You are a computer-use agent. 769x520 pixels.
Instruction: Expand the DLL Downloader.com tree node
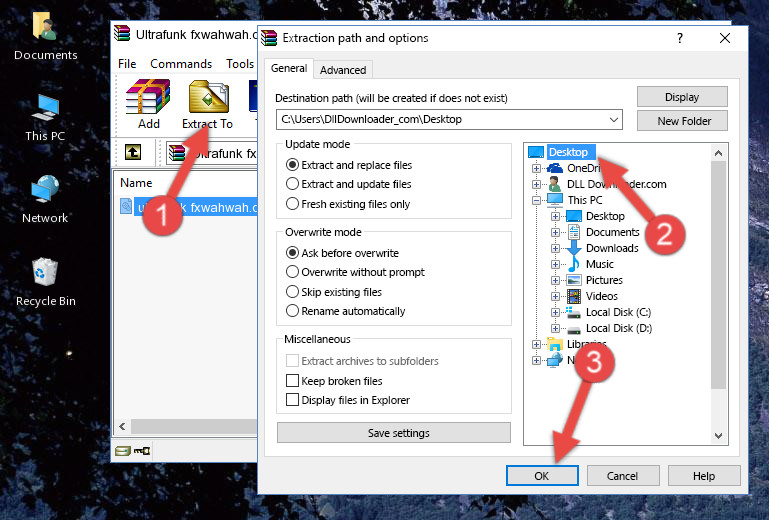pyautogui.click(x=536, y=184)
